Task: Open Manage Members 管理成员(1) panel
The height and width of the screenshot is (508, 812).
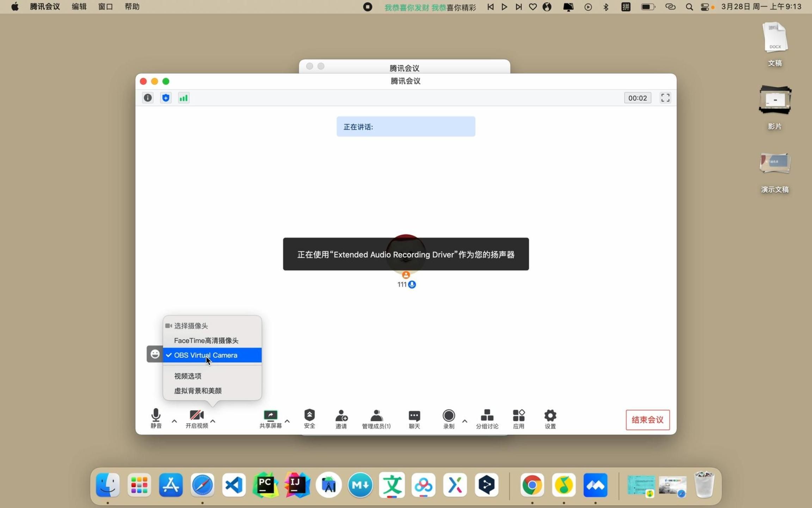Action: 376,419
